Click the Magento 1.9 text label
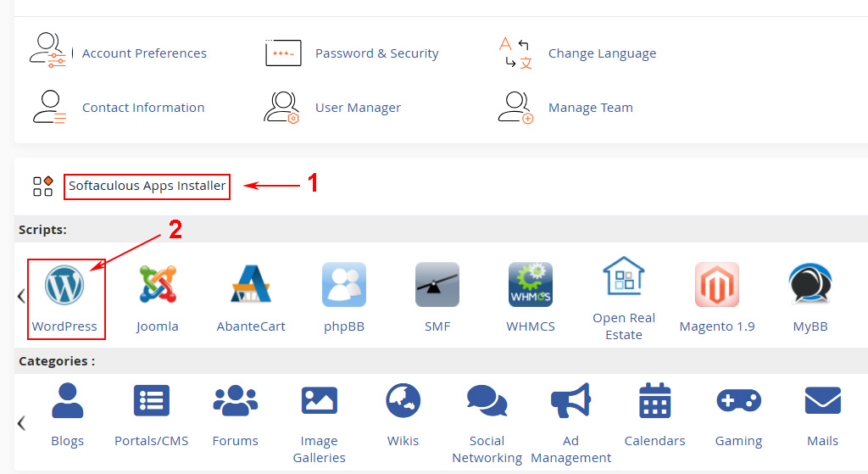This screenshot has width=868, height=474. click(x=717, y=326)
